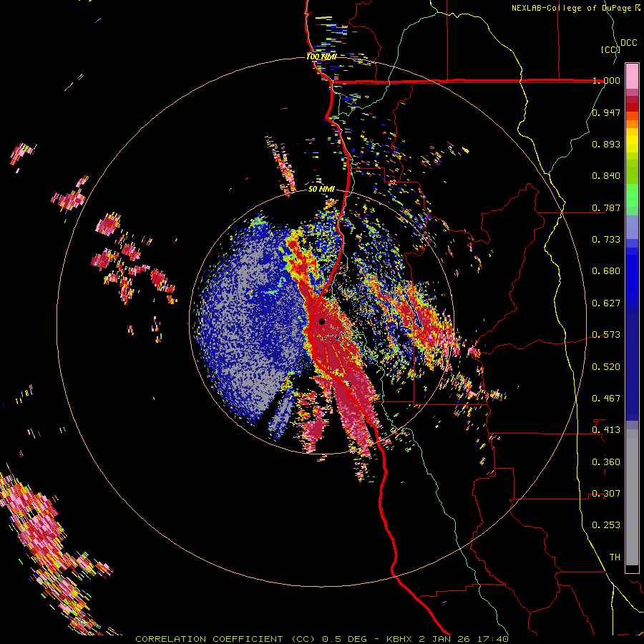Image resolution: width=644 pixels, height=644 pixels.
Task: Pick the bright green segment of the color bar
Action: pos(632,195)
